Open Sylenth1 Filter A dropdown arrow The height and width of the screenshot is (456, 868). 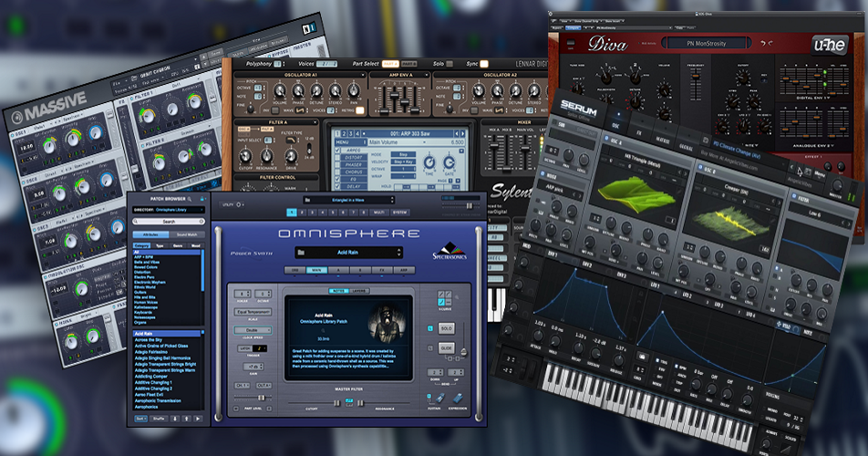click(x=315, y=122)
